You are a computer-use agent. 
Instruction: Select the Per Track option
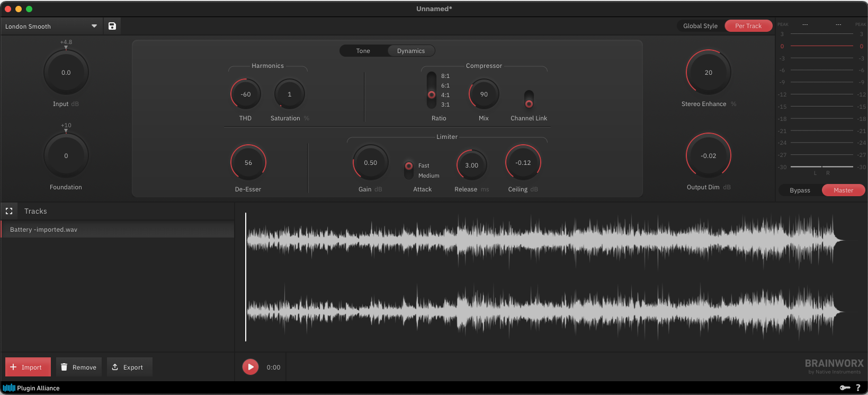point(748,26)
